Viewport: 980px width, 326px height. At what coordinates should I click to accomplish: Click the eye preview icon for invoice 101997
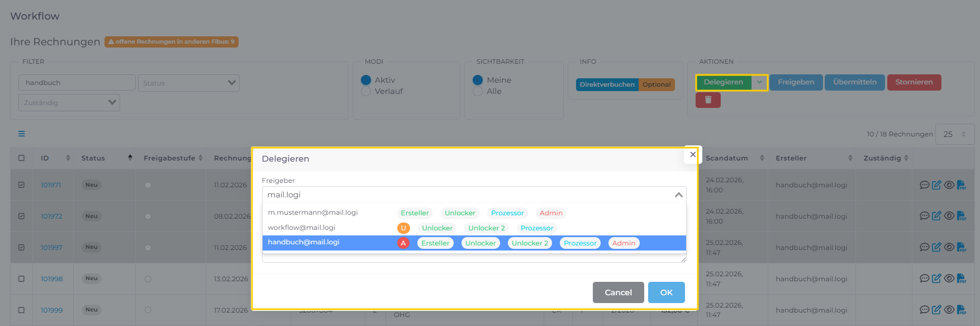[x=949, y=247]
